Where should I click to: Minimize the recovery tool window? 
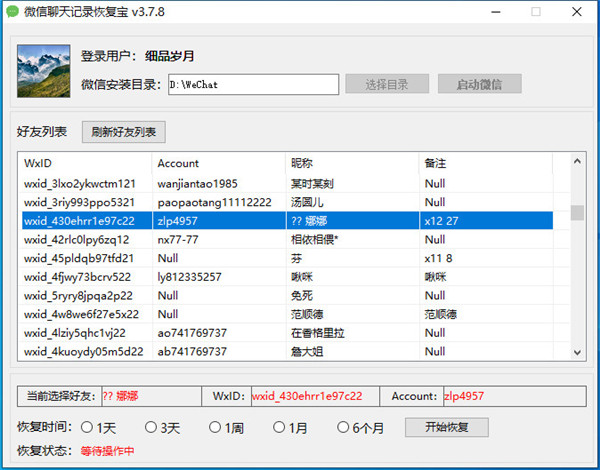pyautogui.click(x=496, y=12)
